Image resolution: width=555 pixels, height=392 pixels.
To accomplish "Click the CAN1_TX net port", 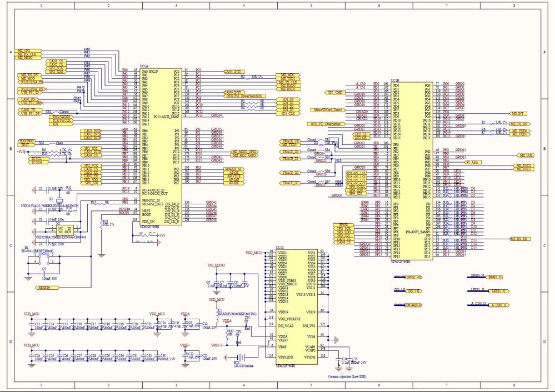I will (x=30, y=110).
